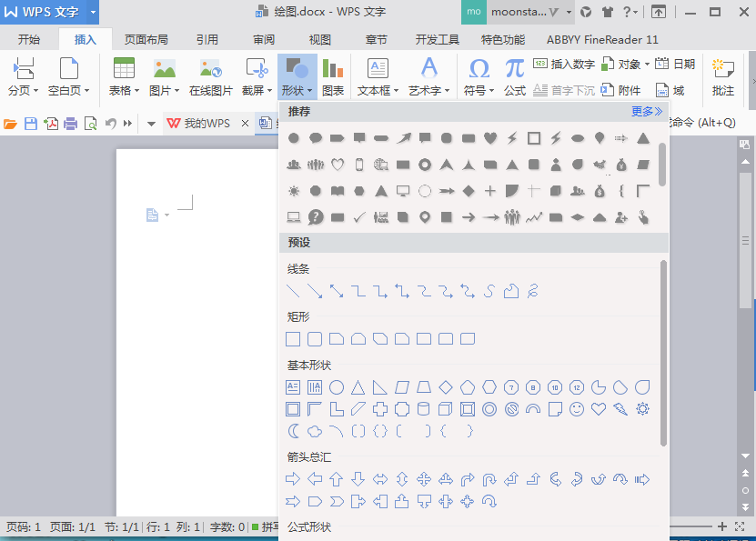Switch to the 视图 tab
756x541 pixels.
320,39
